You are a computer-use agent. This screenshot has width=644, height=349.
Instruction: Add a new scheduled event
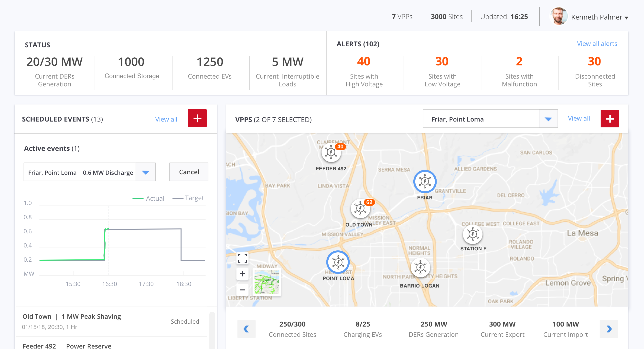click(197, 118)
